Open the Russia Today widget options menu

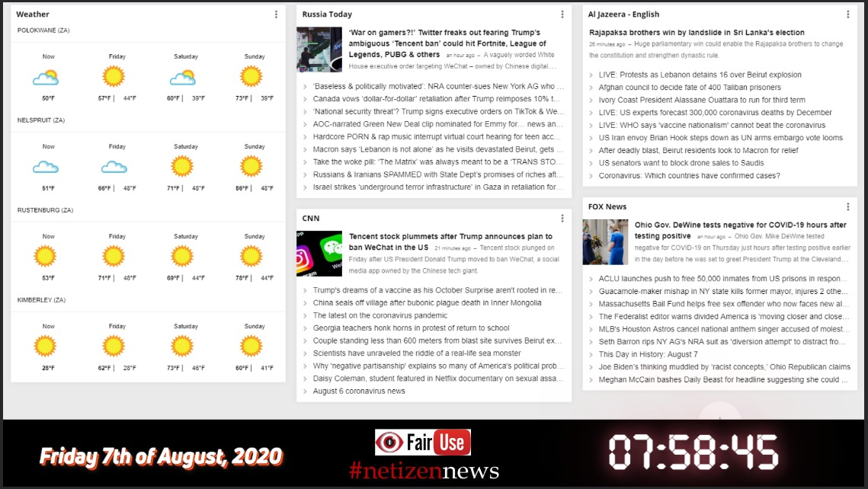562,14
